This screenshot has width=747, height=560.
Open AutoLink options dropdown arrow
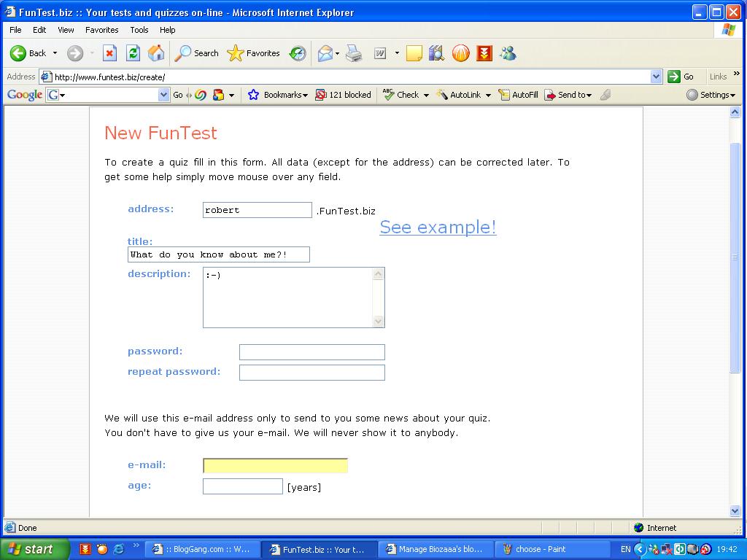(x=488, y=96)
